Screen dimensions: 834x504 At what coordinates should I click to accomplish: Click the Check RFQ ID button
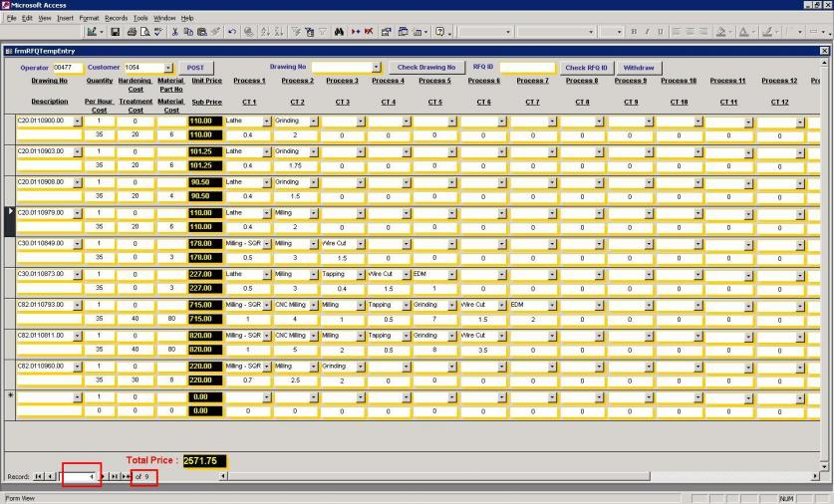click(586, 68)
